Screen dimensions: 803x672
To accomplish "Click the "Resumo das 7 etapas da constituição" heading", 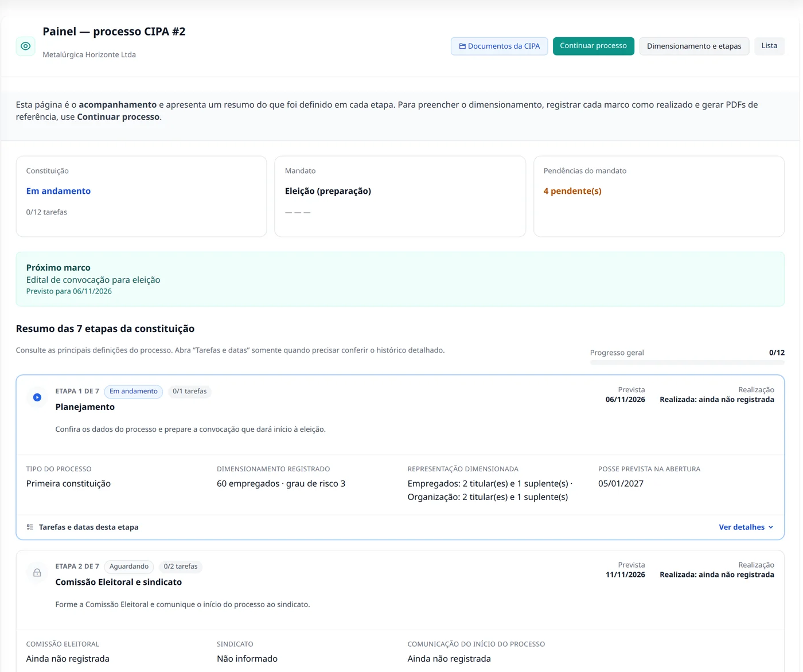I will click(105, 329).
